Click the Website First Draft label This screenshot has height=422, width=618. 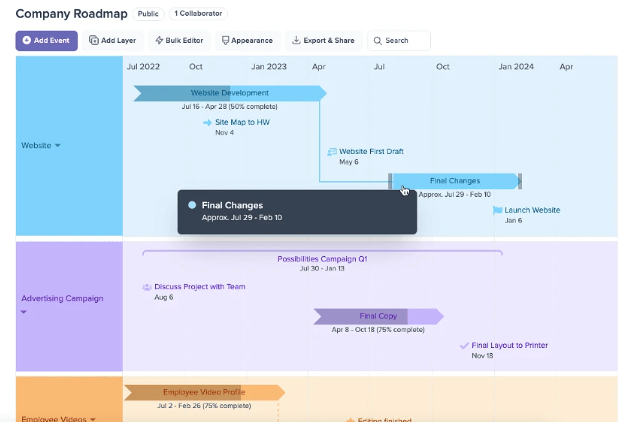pyautogui.click(x=371, y=151)
